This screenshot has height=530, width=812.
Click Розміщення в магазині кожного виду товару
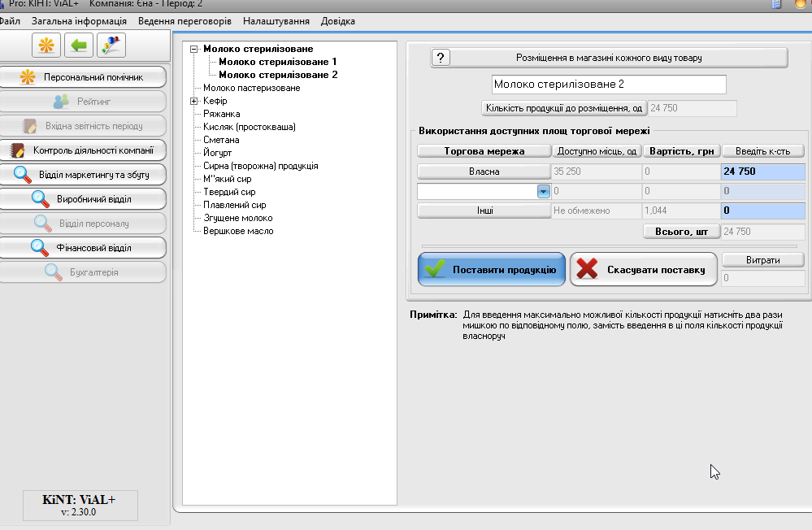coord(609,58)
